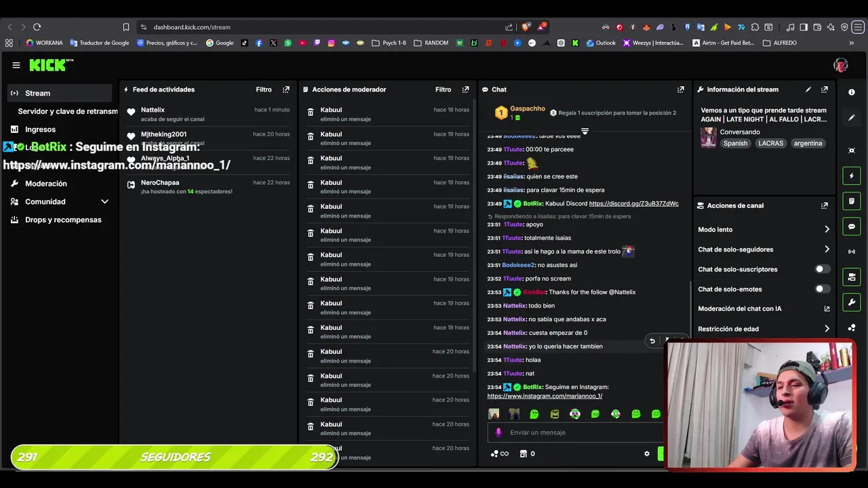Expand Chat de solo-seguidores options

click(827, 249)
